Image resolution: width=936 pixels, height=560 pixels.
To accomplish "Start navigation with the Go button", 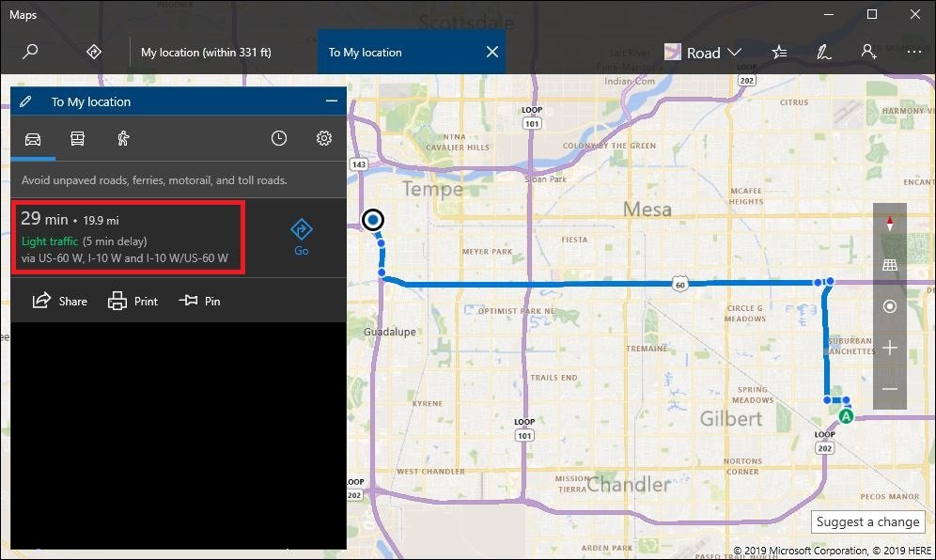I will [x=302, y=238].
